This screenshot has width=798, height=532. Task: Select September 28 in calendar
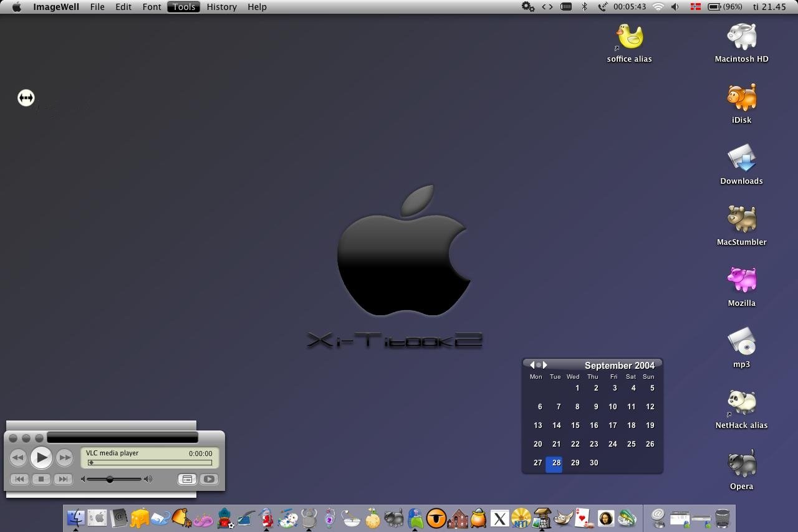(554, 463)
